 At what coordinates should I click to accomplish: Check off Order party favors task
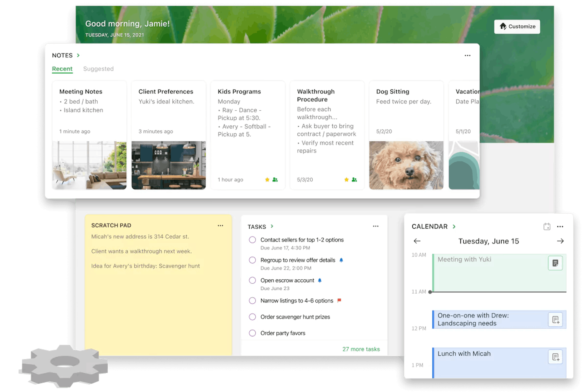click(252, 333)
